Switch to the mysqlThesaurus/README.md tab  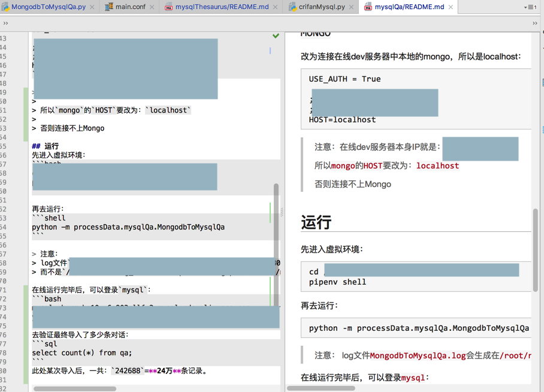[222, 7]
